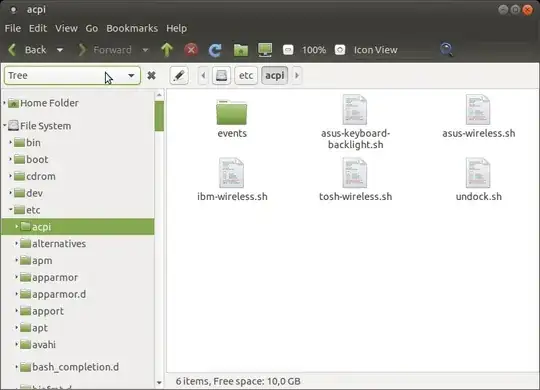Select the undock.sh file

478,179
